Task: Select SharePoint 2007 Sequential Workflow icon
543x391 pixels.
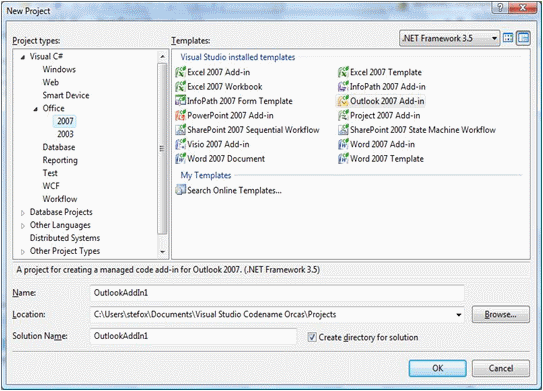Action: (180, 130)
